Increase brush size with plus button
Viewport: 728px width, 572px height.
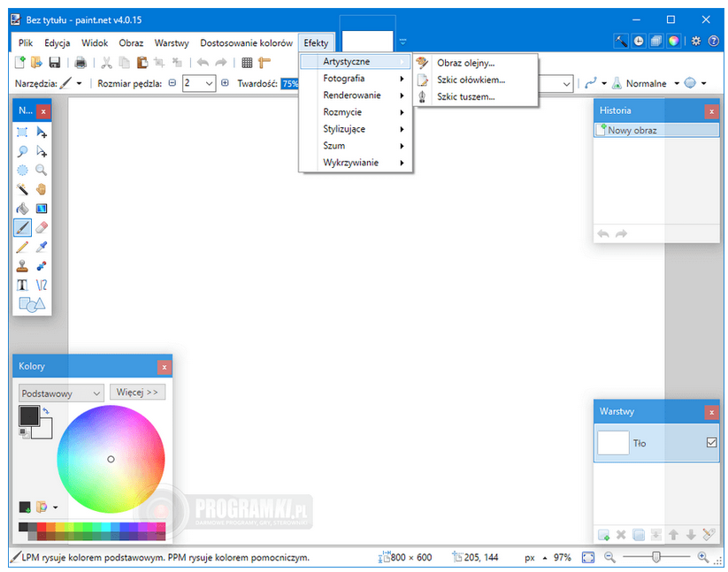point(226,83)
